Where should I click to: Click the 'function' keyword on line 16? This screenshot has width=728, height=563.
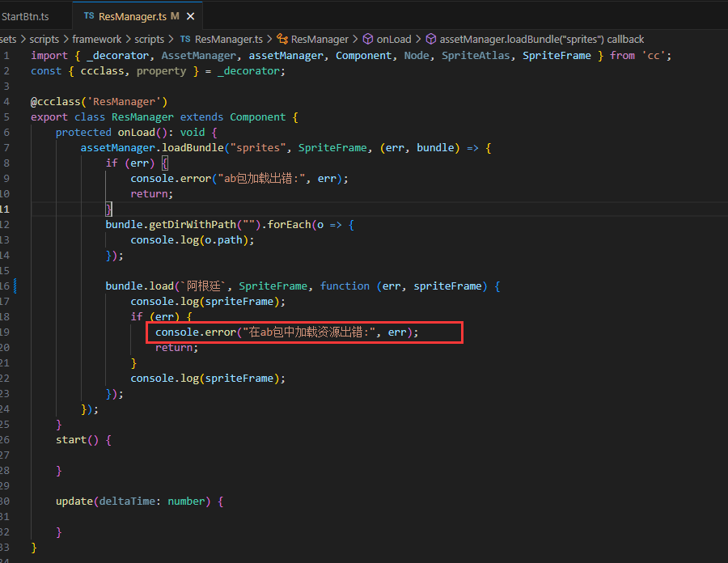pyautogui.click(x=345, y=286)
